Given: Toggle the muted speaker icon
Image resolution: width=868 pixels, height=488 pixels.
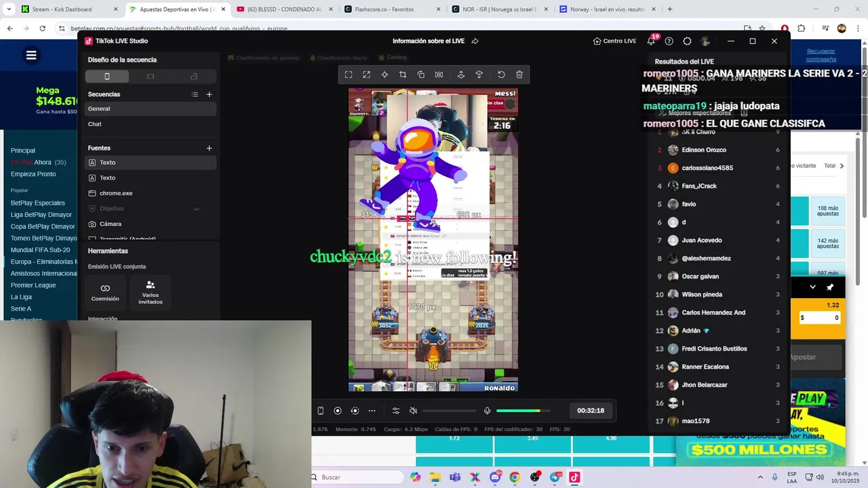Looking at the screenshot, I should point(413,411).
